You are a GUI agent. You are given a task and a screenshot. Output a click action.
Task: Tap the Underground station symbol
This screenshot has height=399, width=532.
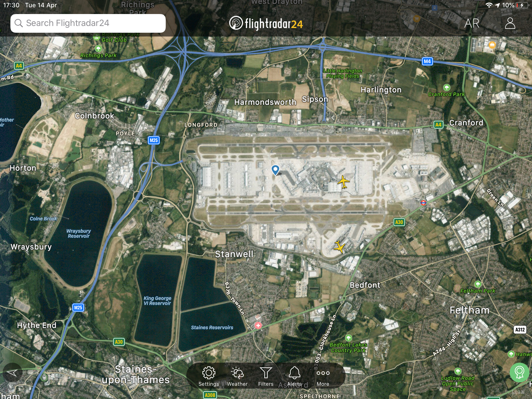click(x=423, y=203)
